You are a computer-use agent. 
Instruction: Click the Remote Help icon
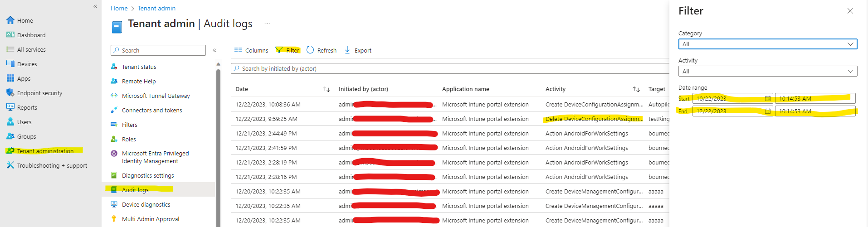pyautogui.click(x=114, y=81)
